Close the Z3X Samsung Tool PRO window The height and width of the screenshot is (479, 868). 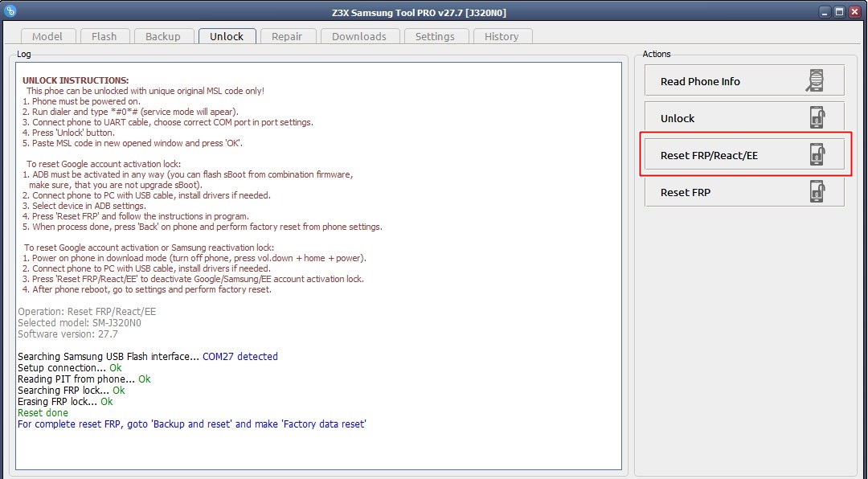[854, 11]
